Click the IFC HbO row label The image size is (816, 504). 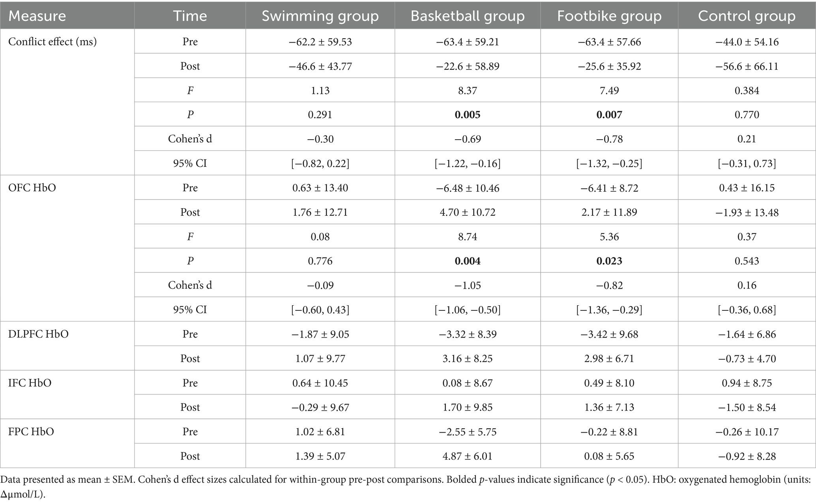[30, 383]
